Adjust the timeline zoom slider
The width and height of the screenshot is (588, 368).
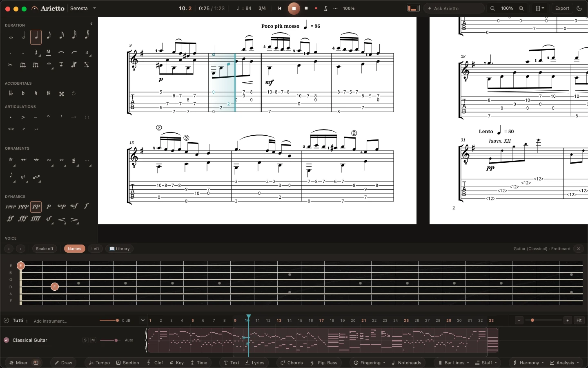click(543, 320)
